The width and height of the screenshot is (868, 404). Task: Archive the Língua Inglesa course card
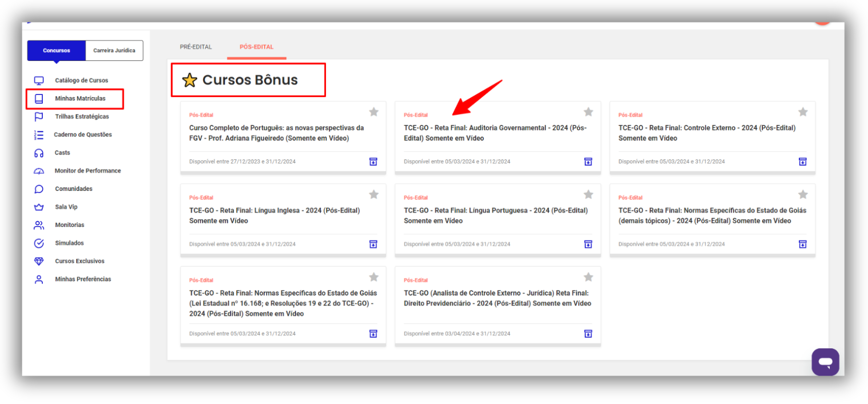[373, 244]
